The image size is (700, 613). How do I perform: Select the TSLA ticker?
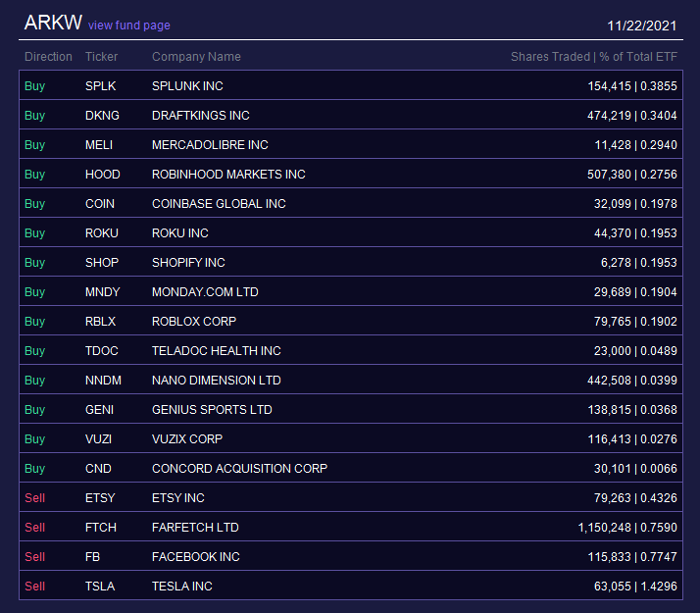(x=100, y=587)
